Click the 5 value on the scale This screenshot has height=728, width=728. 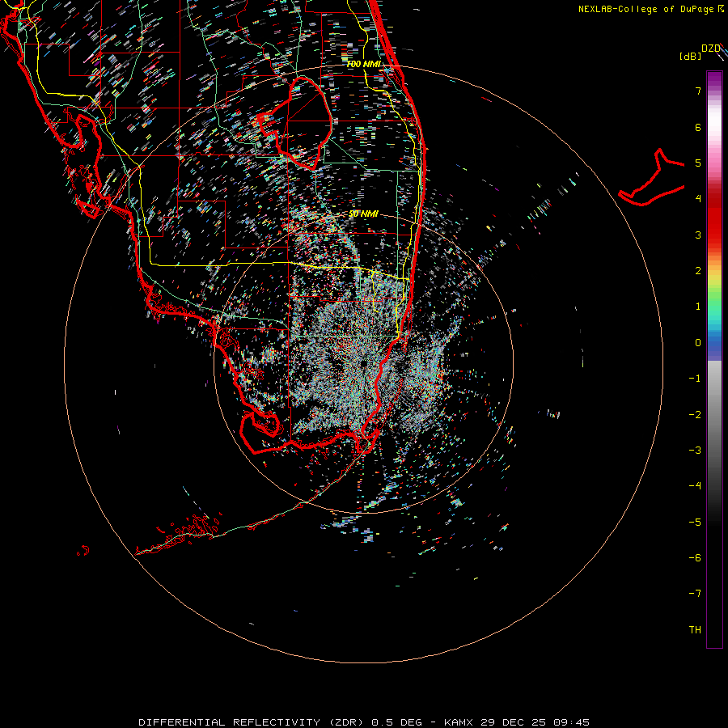698,163
